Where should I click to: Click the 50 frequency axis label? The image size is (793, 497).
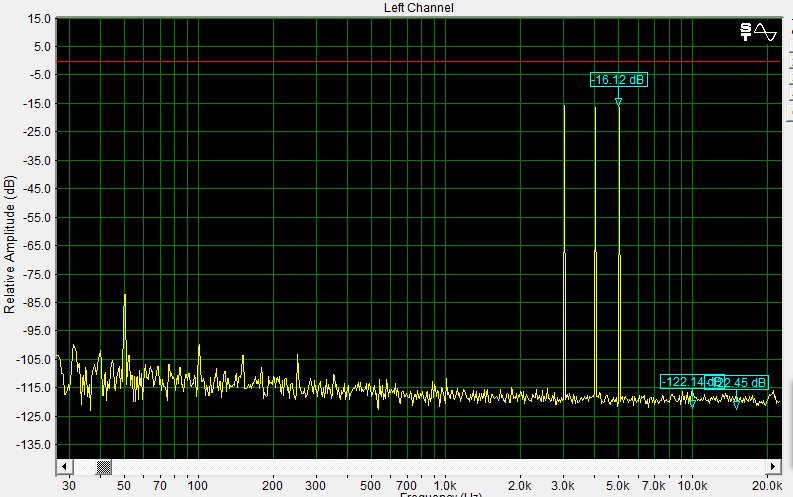pyautogui.click(x=124, y=486)
